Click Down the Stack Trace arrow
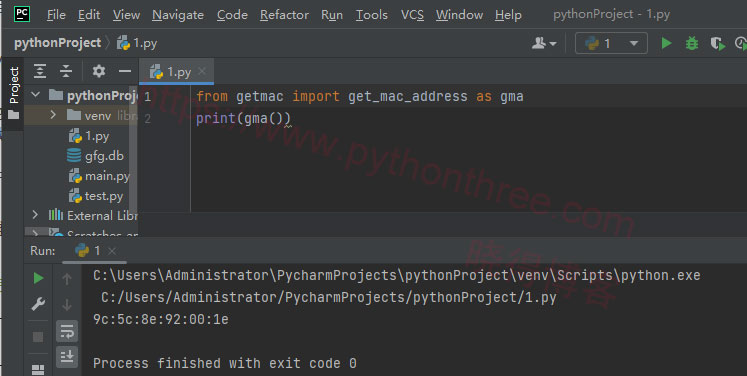This screenshot has width=747, height=376. [67, 305]
